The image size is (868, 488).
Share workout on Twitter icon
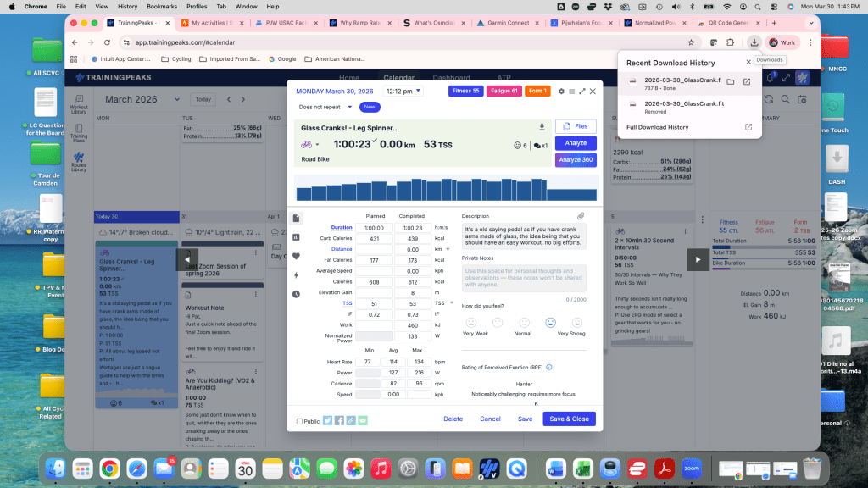pyautogui.click(x=328, y=420)
